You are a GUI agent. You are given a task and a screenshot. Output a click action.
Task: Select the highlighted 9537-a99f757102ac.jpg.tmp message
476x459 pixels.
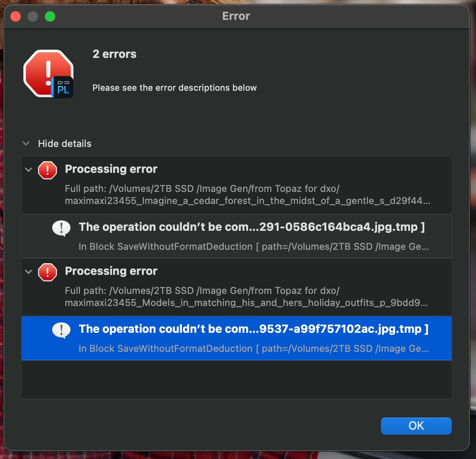[x=237, y=338]
